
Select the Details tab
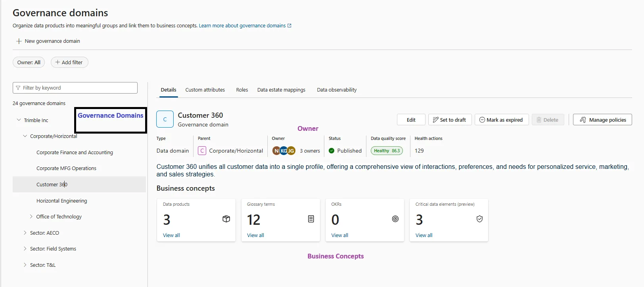pos(169,90)
